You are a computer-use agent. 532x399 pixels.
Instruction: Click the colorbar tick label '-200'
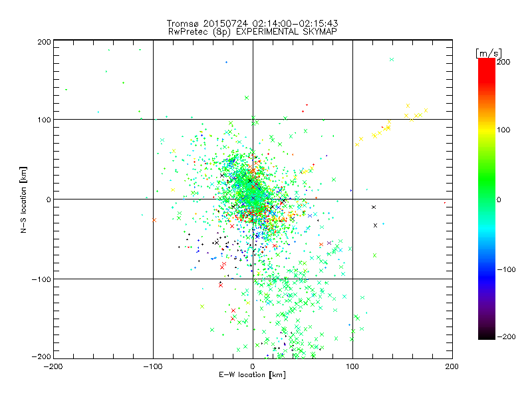(507, 337)
